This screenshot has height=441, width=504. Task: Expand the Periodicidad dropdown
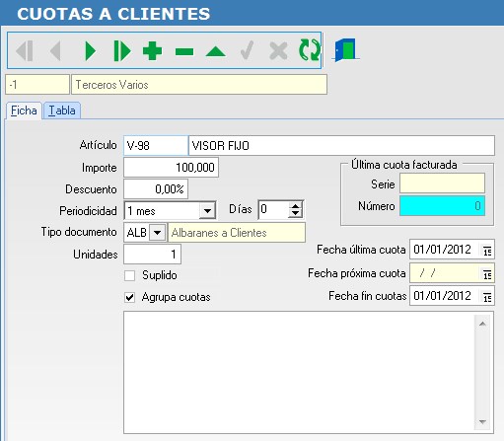click(207, 210)
